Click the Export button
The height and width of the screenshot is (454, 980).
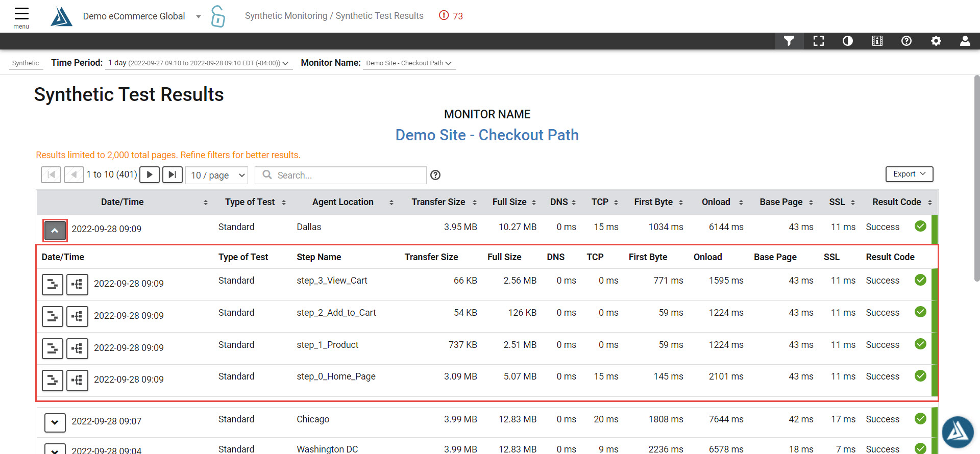pos(909,174)
